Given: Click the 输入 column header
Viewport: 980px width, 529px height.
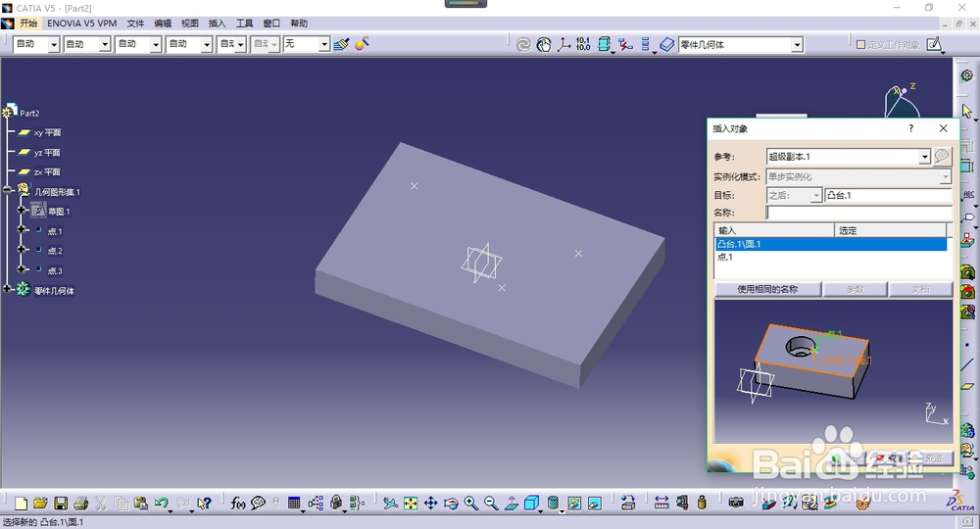Looking at the screenshot, I should (x=774, y=230).
